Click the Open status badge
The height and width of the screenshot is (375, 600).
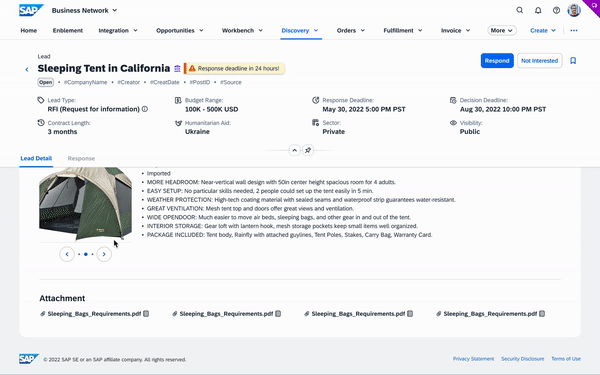coord(46,82)
